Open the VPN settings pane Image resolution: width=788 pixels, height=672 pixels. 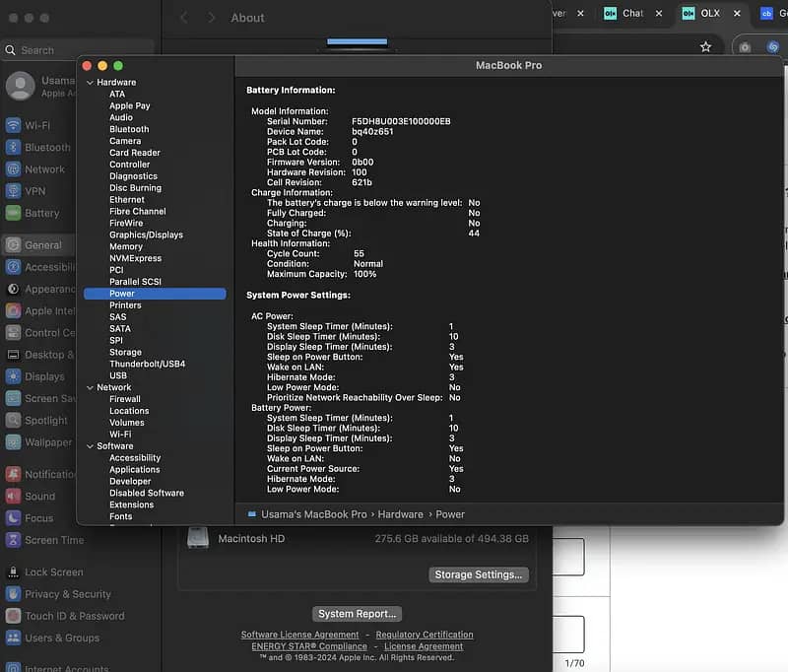click(34, 191)
